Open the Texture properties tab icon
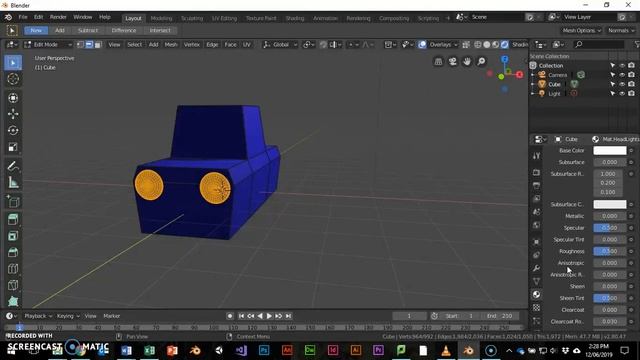The width and height of the screenshot is (640, 360). point(536,307)
